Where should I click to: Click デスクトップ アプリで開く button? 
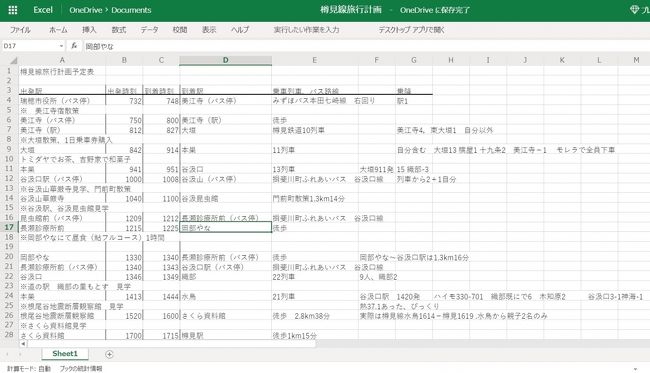pos(411,30)
